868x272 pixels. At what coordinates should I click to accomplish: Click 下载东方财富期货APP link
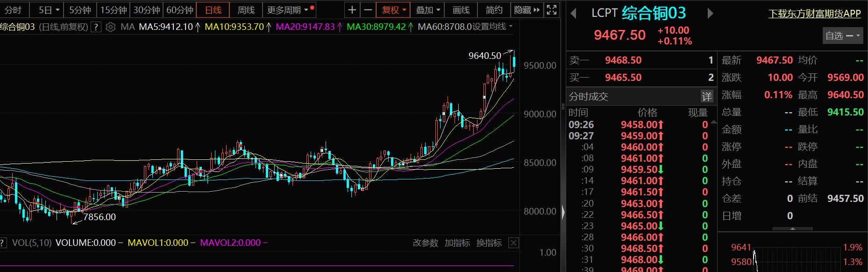click(x=814, y=14)
